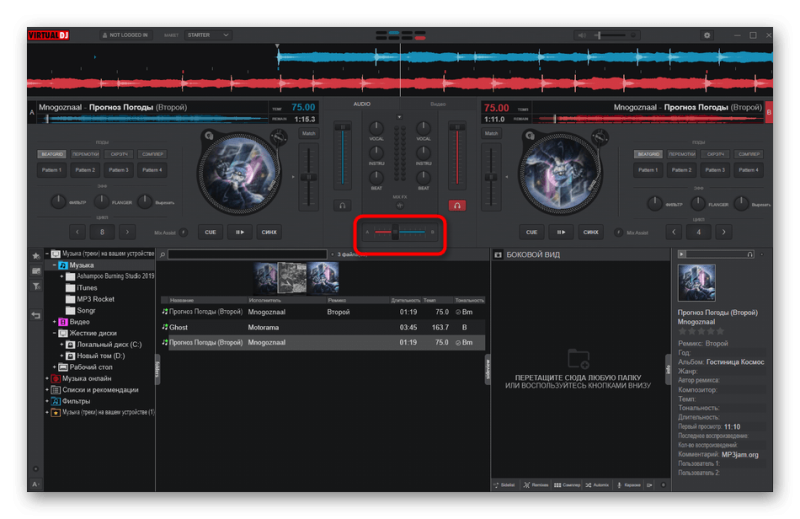
Task: Open mixer options dropdown arrow
Action: coord(399,117)
